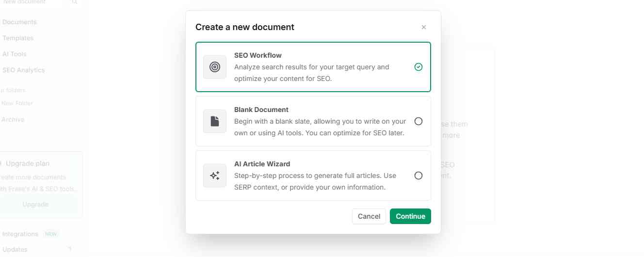Click the Upgrade button in plan card

point(35,204)
